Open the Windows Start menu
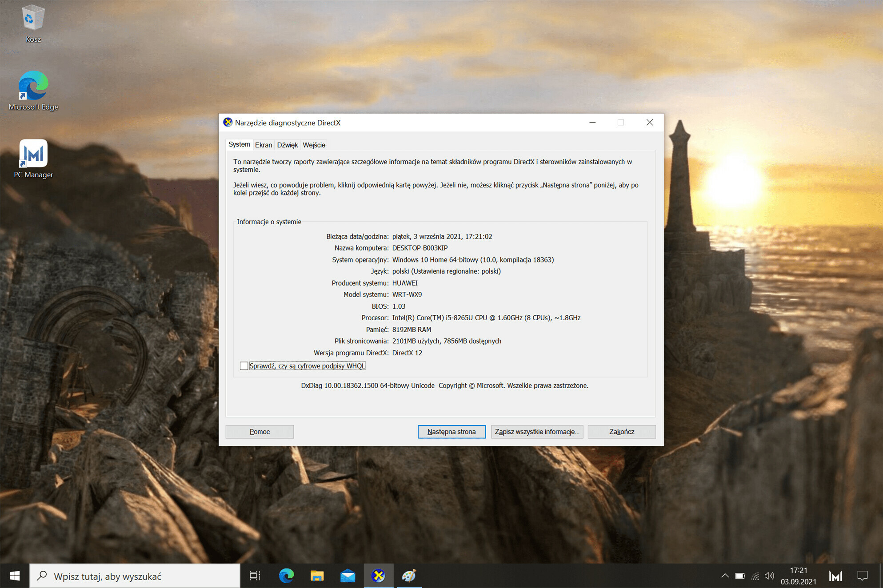Viewport: 883px width, 588px height. click(x=14, y=576)
